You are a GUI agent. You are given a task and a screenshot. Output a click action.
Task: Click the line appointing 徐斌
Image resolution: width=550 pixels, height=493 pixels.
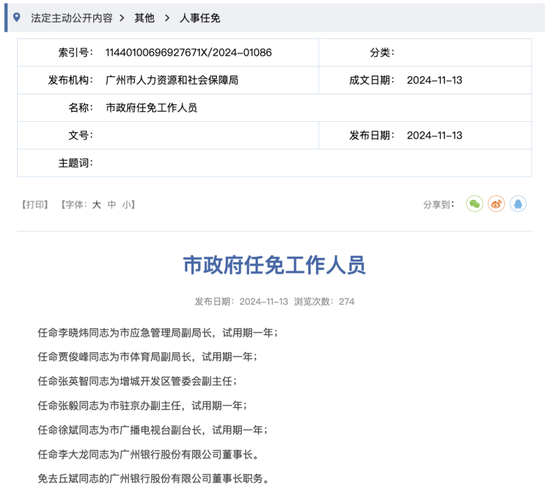153,430
